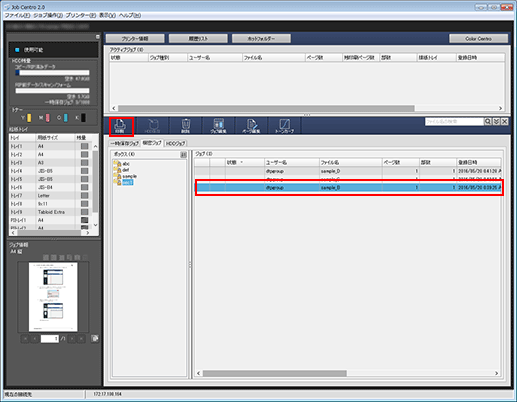The height and width of the screenshot is (402, 517).
Task: Click the 履歴リスト button
Action: (x=198, y=39)
